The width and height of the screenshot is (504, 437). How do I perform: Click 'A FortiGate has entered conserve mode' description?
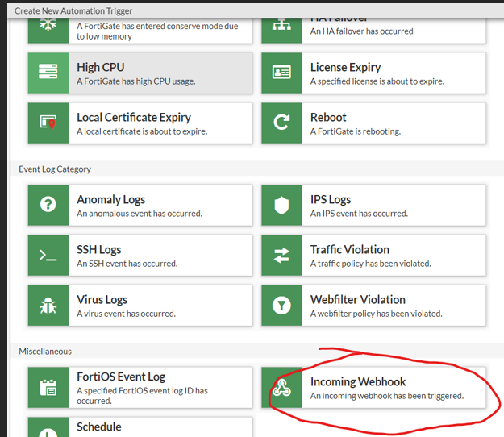click(x=157, y=31)
